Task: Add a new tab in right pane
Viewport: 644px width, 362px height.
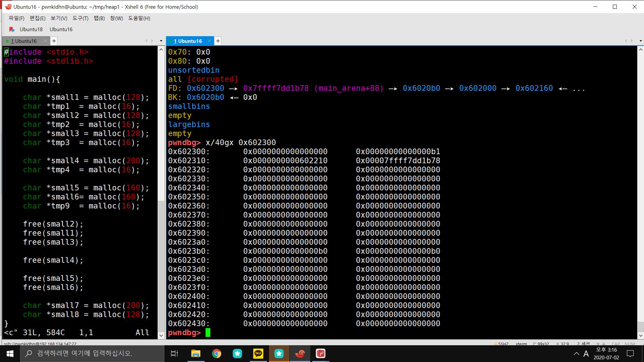Action: click(218, 41)
